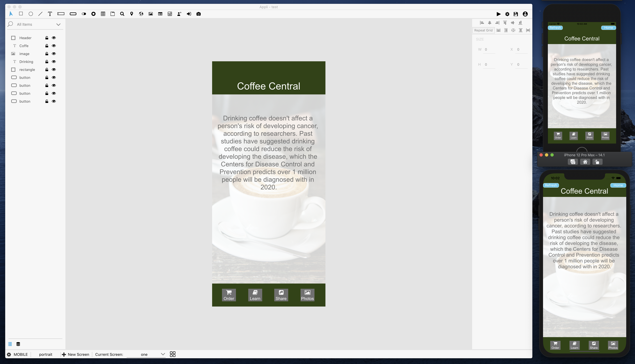The height and width of the screenshot is (364, 635).
Task: Click the New Screen button
Action: pos(76,354)
